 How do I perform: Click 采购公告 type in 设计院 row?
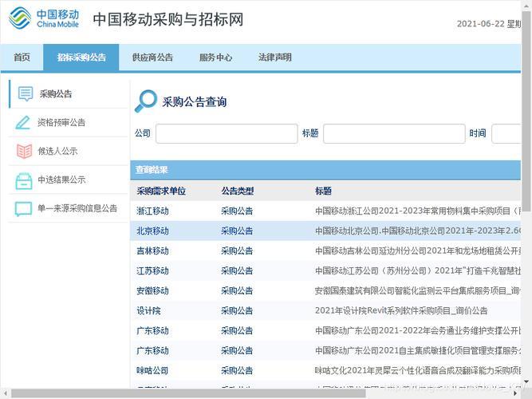point(237,310)
